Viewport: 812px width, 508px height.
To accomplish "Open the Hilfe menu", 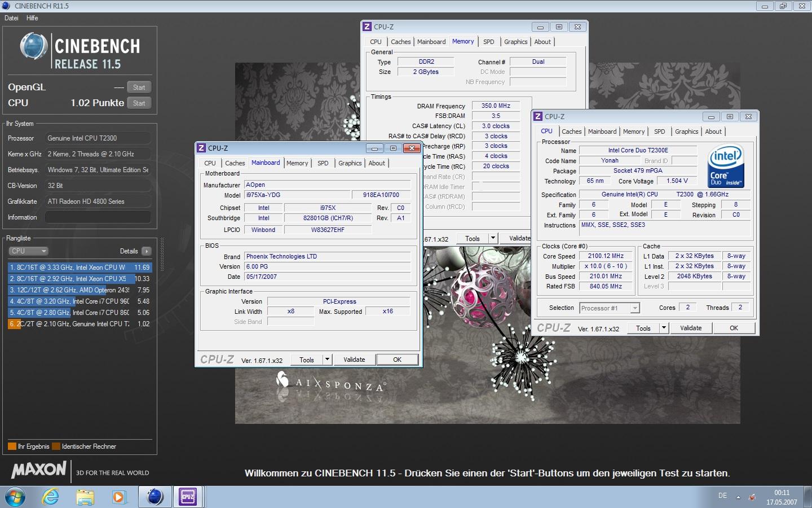I will coord(32,18).
